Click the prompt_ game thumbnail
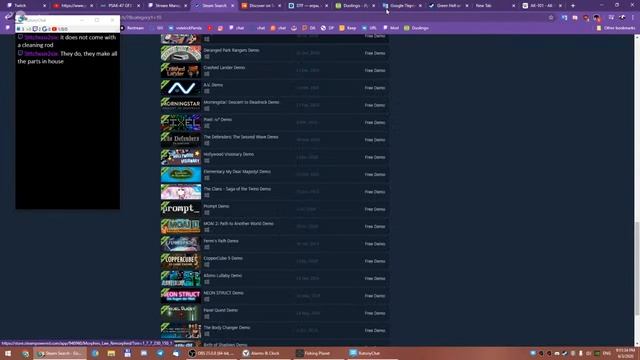This screenshot has width=640, height=360. 181,209
